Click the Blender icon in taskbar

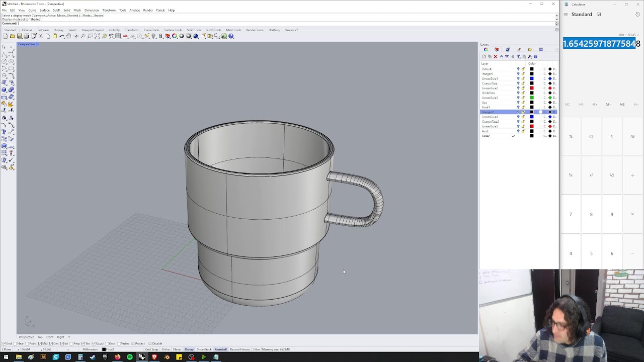tap(167, 357)
